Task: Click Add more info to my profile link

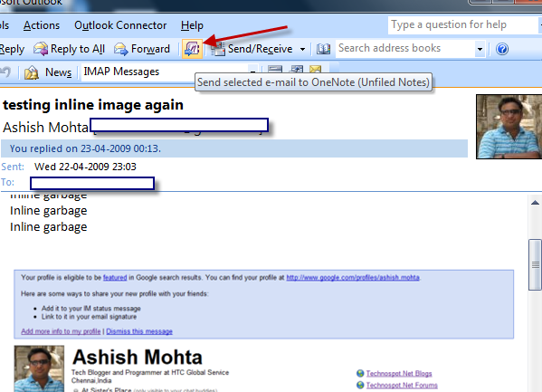Action: pyautogui.click(x=61, y=331)
